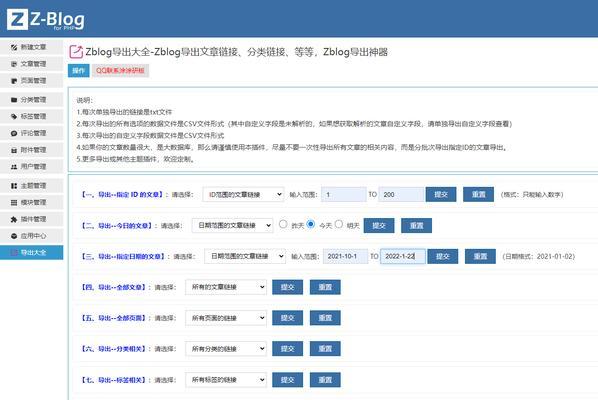The image size is (598, 400).
Task: Select the 明天 radio button
Action: [x=339, y=224]
